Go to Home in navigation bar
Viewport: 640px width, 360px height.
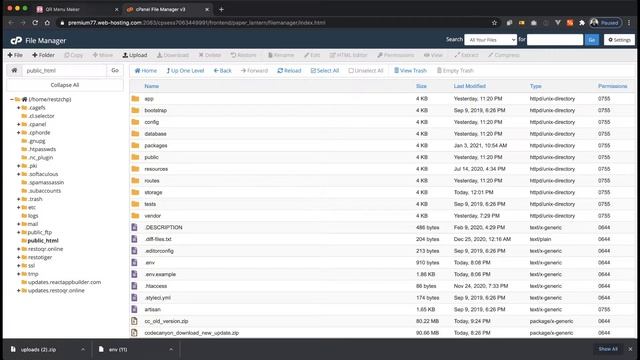coord(146,71)
